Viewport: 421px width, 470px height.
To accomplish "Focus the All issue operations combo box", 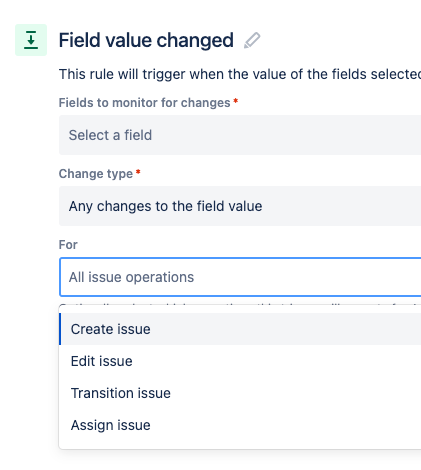I will click(240, 277).
